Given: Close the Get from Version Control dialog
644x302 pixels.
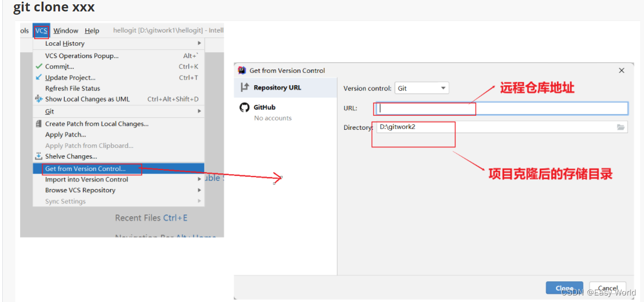Looking at the screenshot, I should point(621,71).
